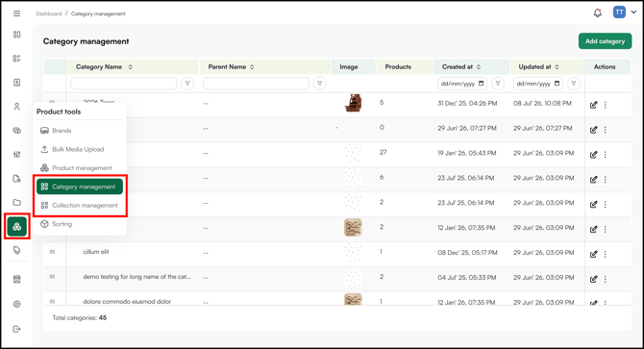The width and height of the screenshot is (644, 349).
Task: Click the cillum elit category name
Action: point(96,252)
